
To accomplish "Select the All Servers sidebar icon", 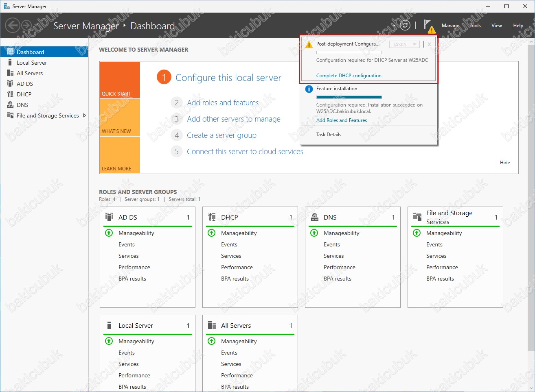I will [10, 73].
